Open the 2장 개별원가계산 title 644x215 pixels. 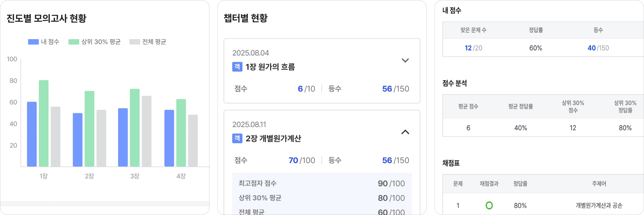click(273, 138)
